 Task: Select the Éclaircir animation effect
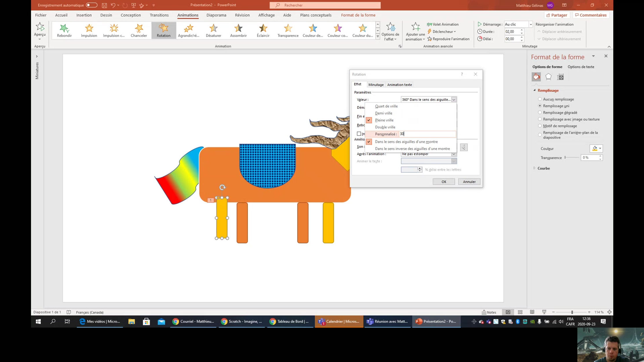tap(263, 30)
